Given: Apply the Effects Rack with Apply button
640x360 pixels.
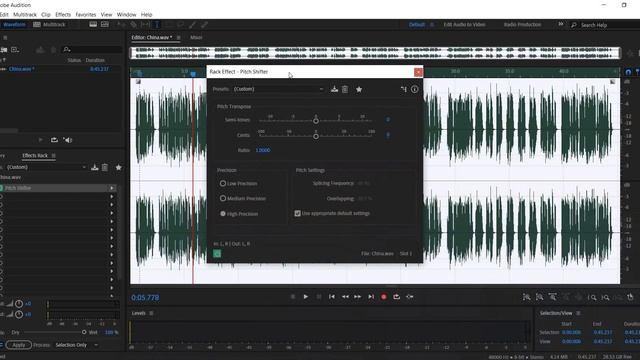Looking at the screenshot, I should (x=18, y=345).
